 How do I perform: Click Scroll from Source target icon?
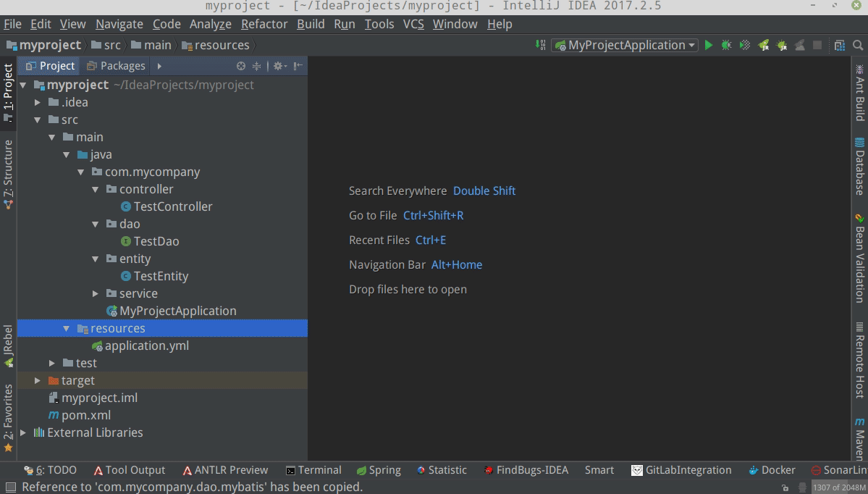tap(241, 66)
